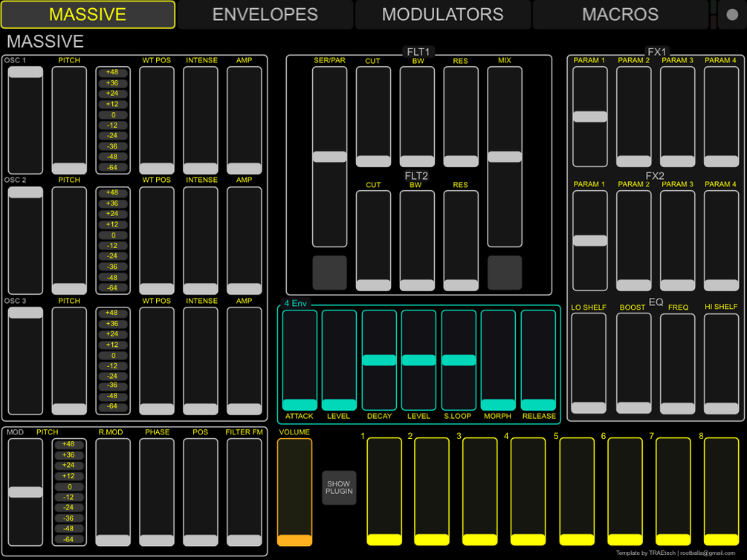This screenshot has width=747, height=560.
Task: Adjust the OSC 1 AMP fader
Action: pos(245,120)
